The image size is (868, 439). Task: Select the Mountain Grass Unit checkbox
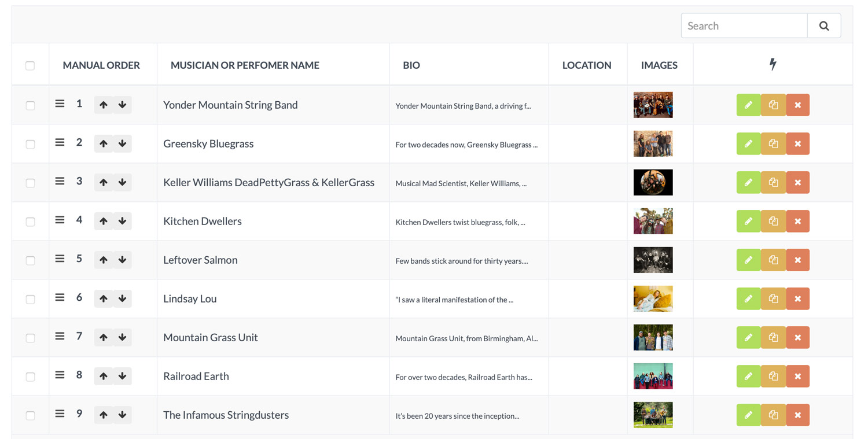pos(30,338)
